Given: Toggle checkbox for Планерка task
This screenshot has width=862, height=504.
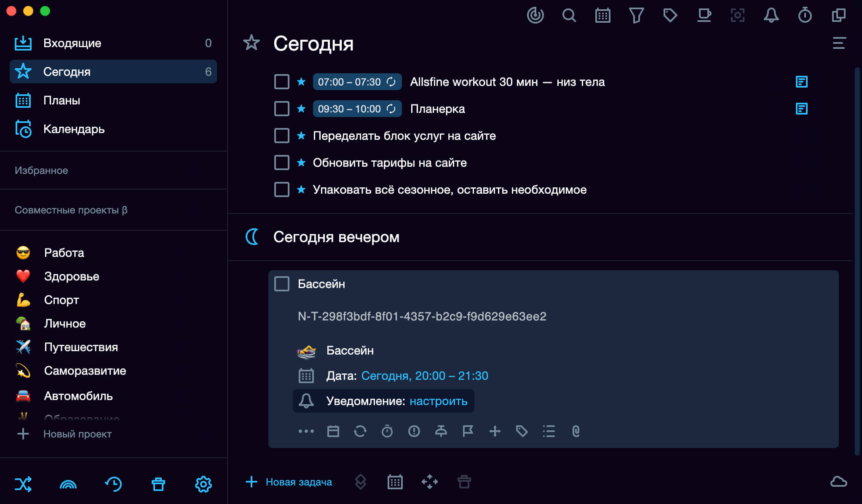Looking at the screenshot, I should [281, 109].
